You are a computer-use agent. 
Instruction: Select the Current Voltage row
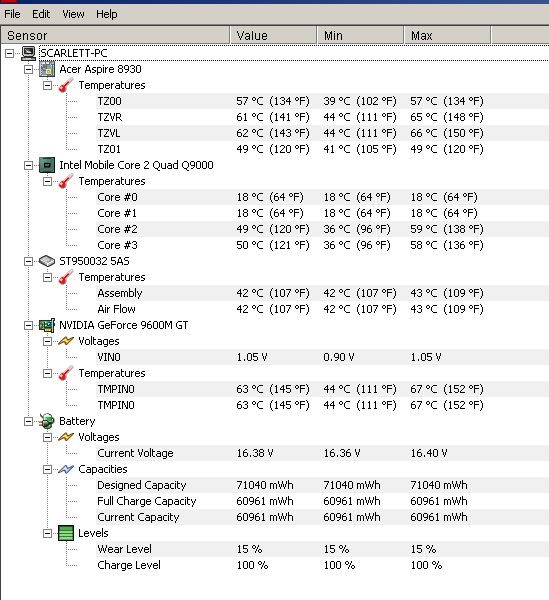tap(322, 453)
